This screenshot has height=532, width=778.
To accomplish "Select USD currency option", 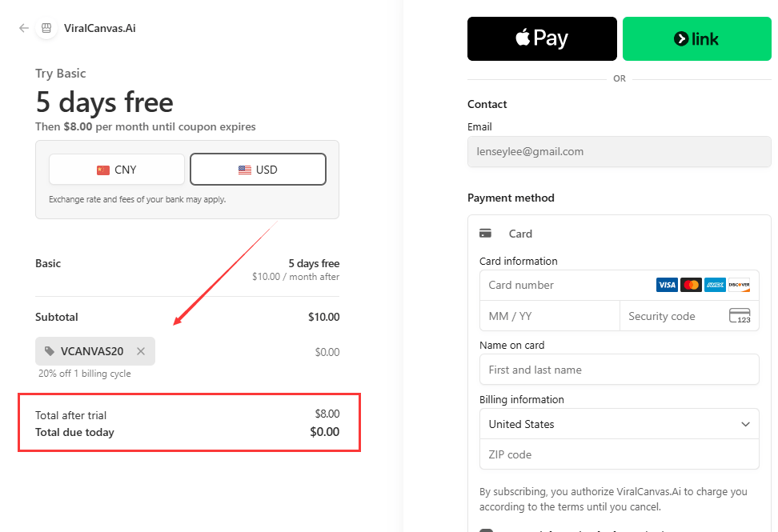I will (x=258, y=170).
